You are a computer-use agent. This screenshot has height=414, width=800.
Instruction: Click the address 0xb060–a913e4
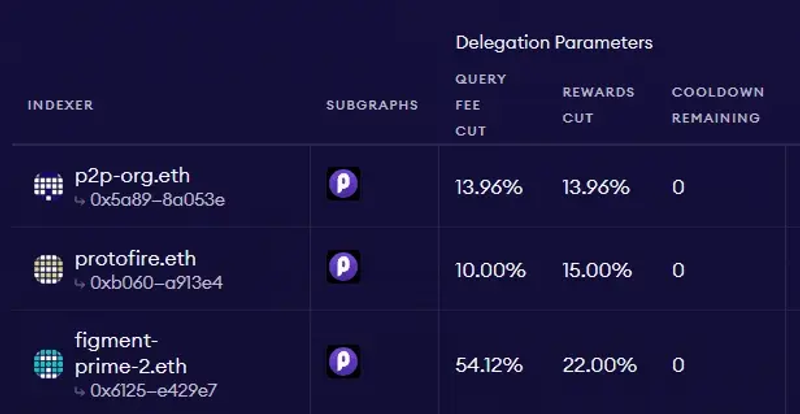point(157,283)
